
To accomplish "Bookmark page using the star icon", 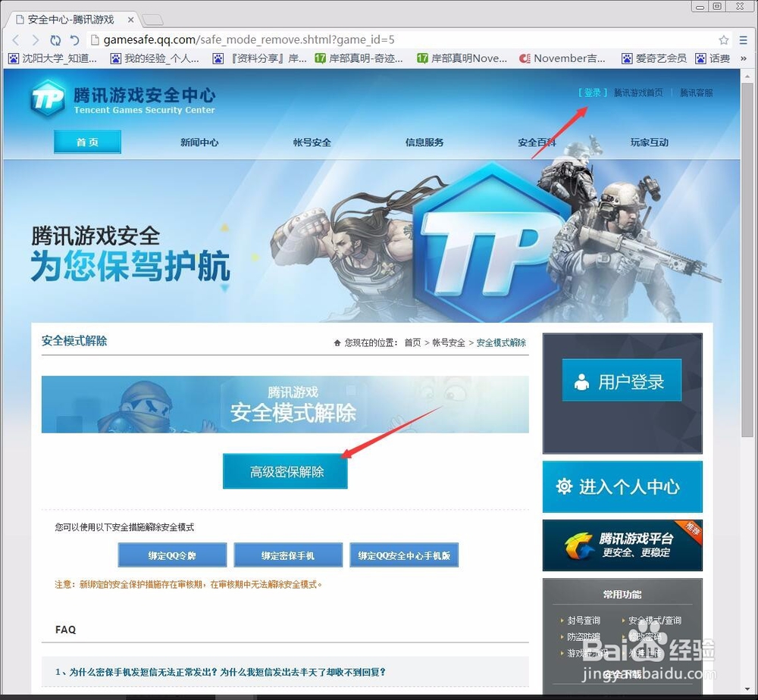I will point(724,40).
